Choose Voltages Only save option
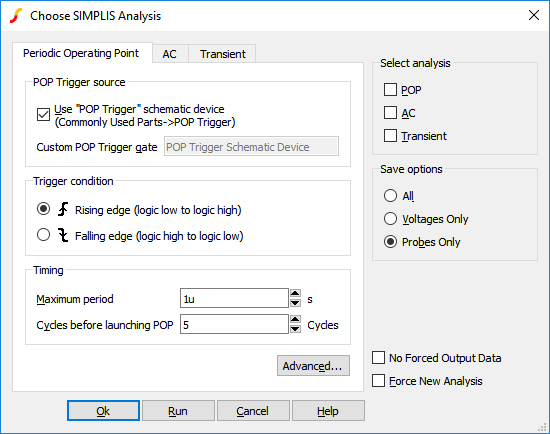The height and width of the screenshot is (434, 550). pos(390,219)
